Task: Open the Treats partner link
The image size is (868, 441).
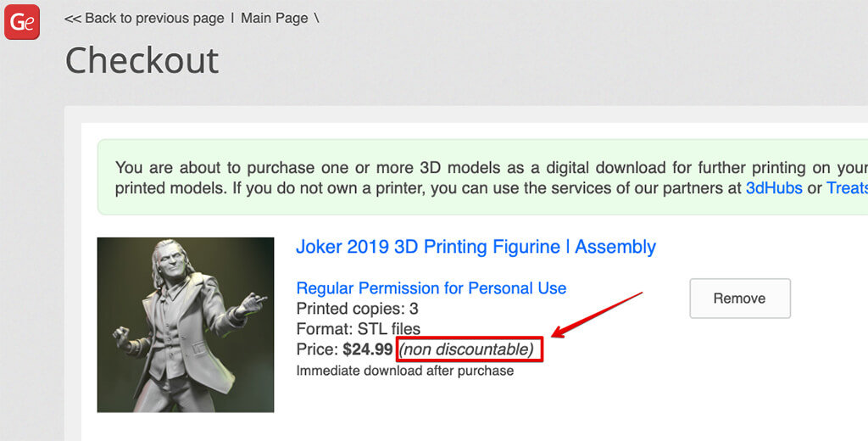Action: click(846, 188)
